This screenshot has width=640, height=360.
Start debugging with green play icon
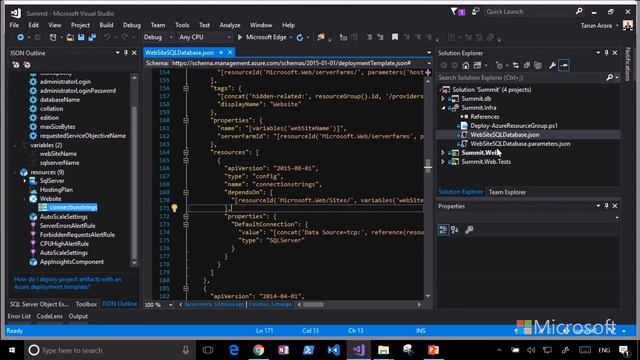(240, 37)
